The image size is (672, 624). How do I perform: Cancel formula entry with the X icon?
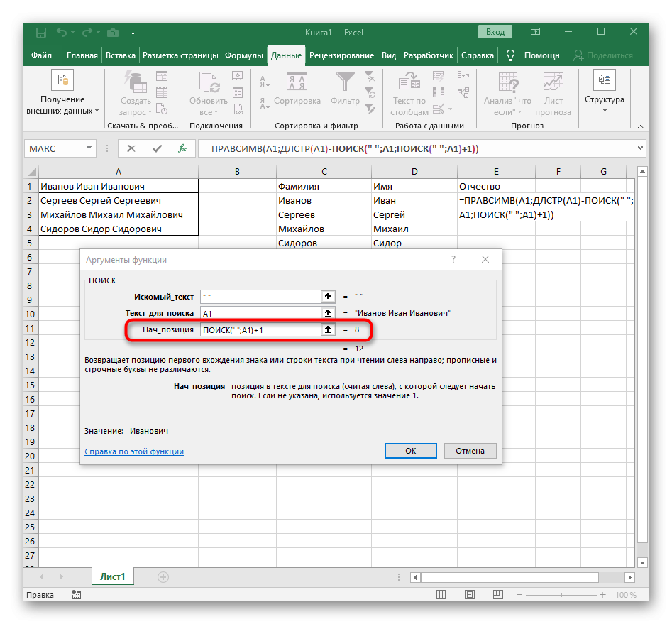point(131,149)
